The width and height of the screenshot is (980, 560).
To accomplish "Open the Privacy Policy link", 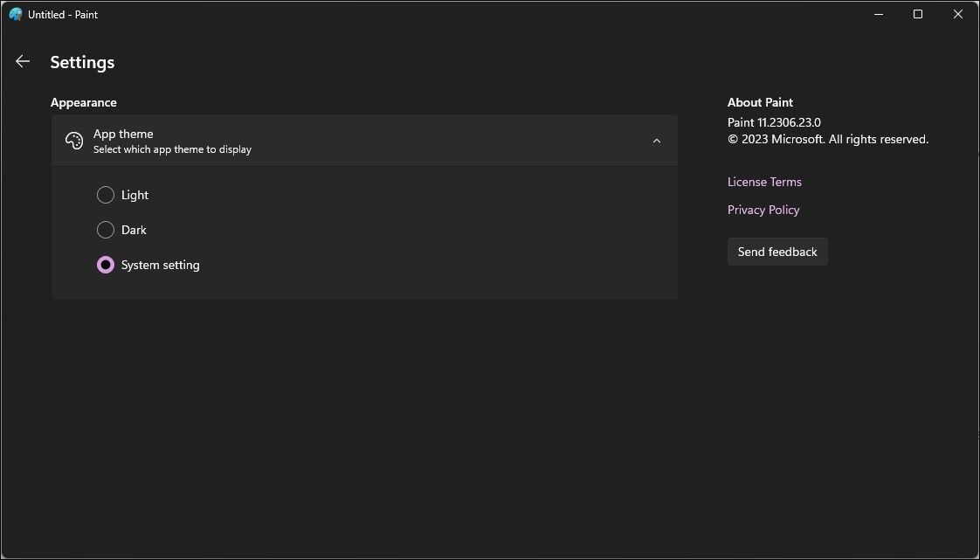I will [x=763, y=210].
